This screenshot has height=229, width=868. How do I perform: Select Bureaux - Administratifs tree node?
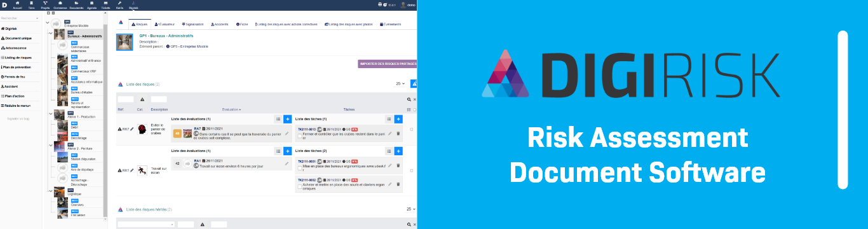[84, 36]
